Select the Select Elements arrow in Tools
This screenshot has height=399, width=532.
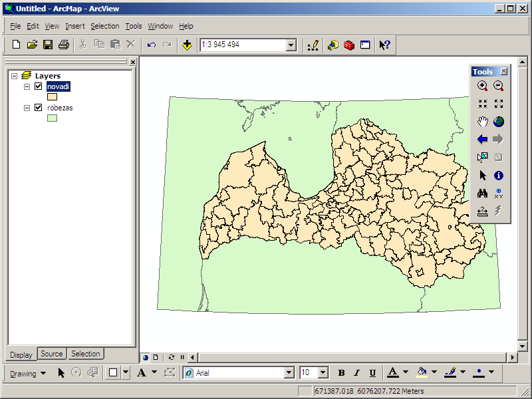point(483,176)
